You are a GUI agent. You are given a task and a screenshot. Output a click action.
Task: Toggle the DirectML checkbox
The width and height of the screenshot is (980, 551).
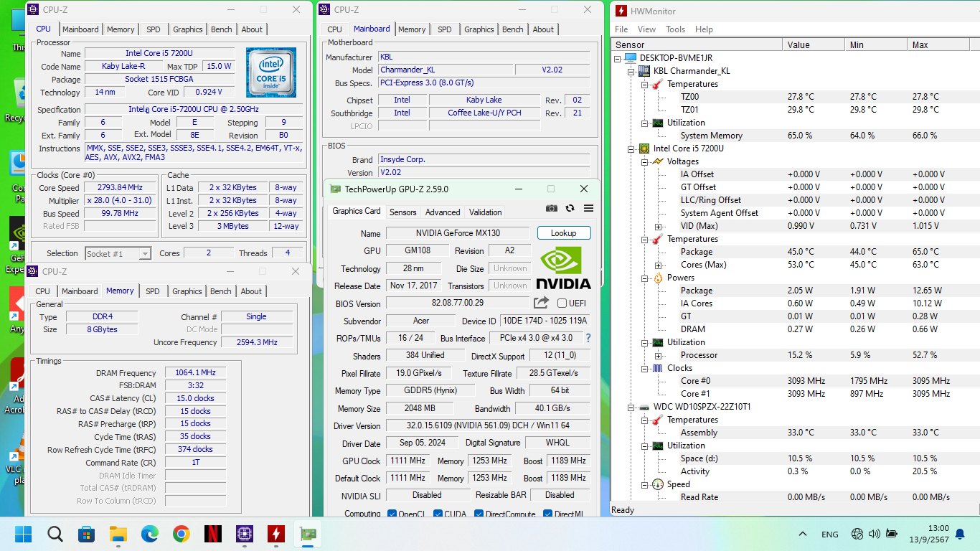point(547,514)
